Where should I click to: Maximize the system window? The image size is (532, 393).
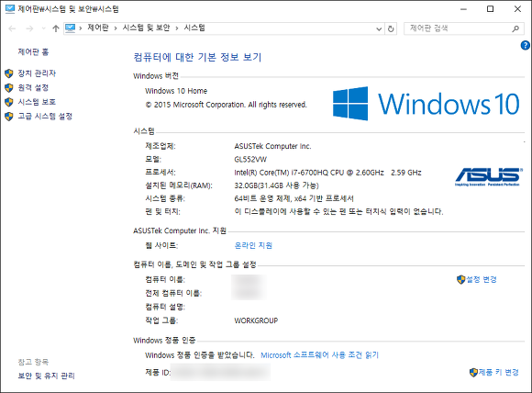[x=491, y=9]
